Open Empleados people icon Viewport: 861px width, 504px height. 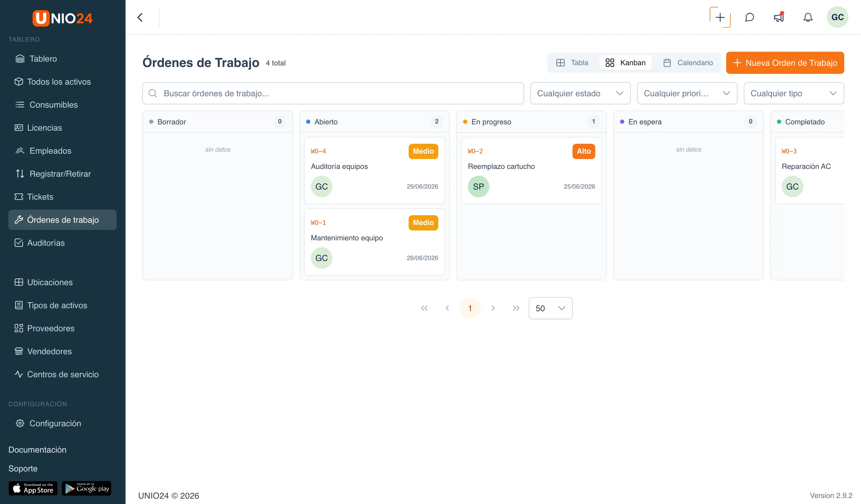click(x=20, y=151)
